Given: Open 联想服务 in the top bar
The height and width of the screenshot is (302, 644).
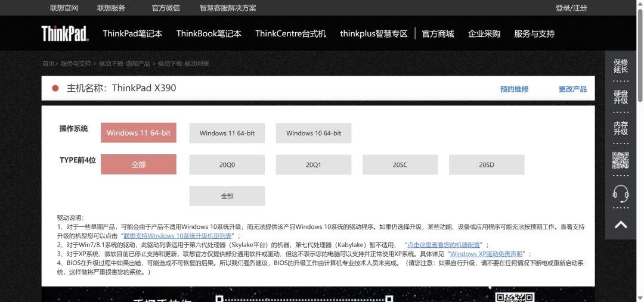Looking at the screenshot, I should pyautogui.click(x=111, y=8).
